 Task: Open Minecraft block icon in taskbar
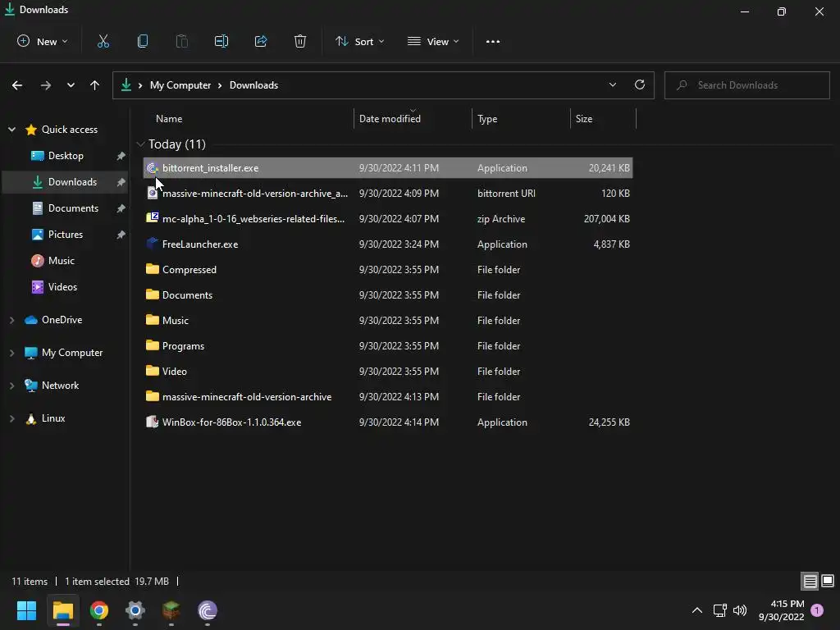click(x=171, y=610)
